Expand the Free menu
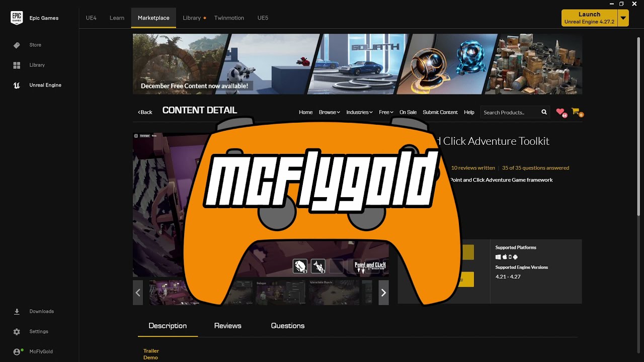 click(x=386, y=112)
